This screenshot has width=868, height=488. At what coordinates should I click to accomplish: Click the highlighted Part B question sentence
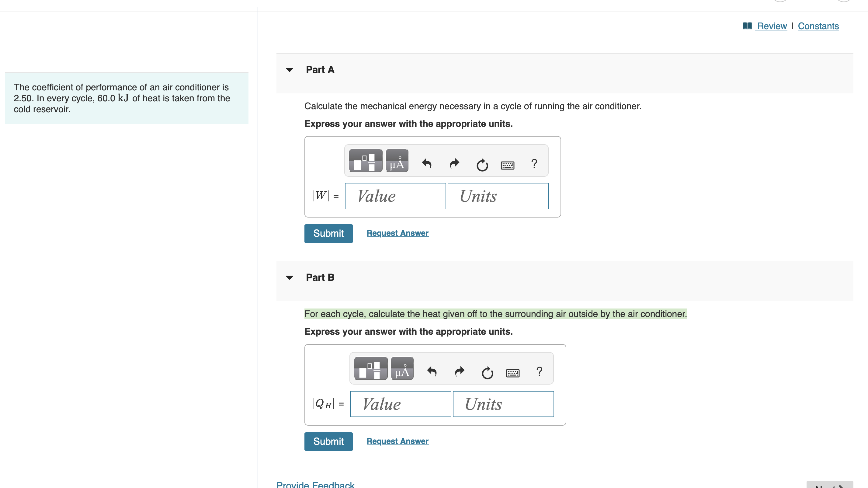click(x=496, y=314)
